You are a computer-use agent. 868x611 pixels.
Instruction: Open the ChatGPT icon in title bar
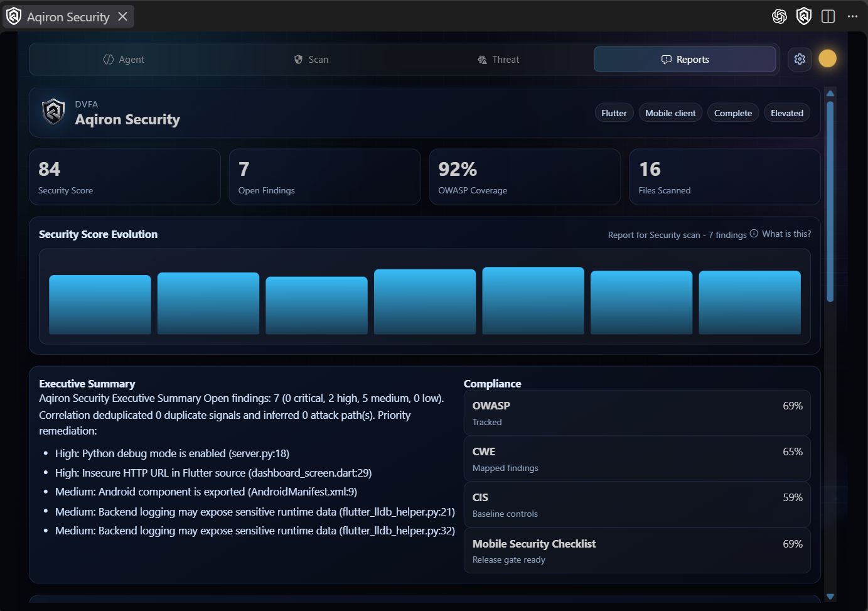click(x=780, y=16)
